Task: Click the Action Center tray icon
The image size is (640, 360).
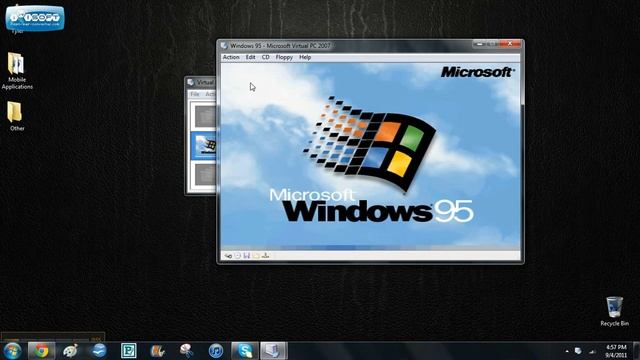Action: coord(578,351)
